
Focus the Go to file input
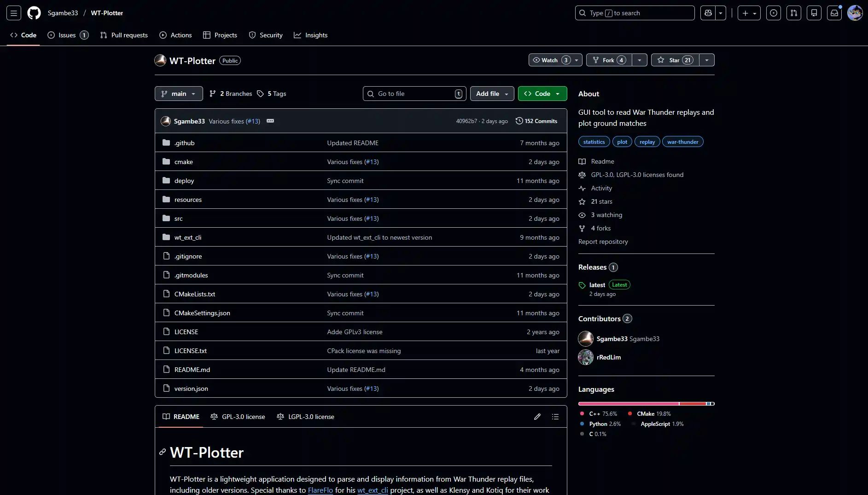click(414, 94)
